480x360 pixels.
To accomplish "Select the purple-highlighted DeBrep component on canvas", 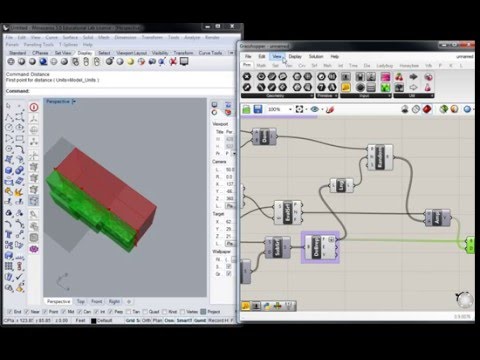I will pyautogui.click(x=320, y=247).
